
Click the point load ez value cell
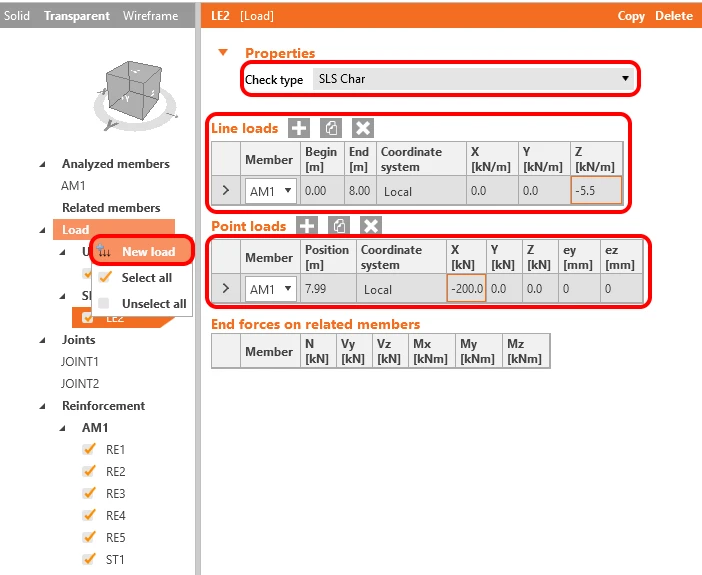(x=621, y=288)
